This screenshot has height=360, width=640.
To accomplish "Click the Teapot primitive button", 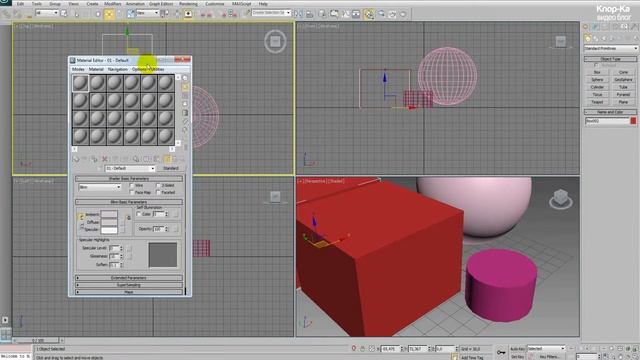I will (x=597, y=102).
